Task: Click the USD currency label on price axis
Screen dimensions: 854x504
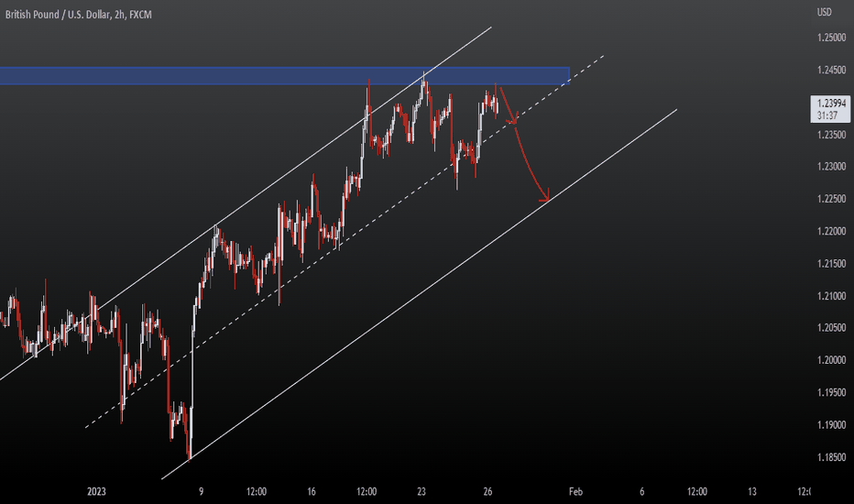Action: coord(824,13)
